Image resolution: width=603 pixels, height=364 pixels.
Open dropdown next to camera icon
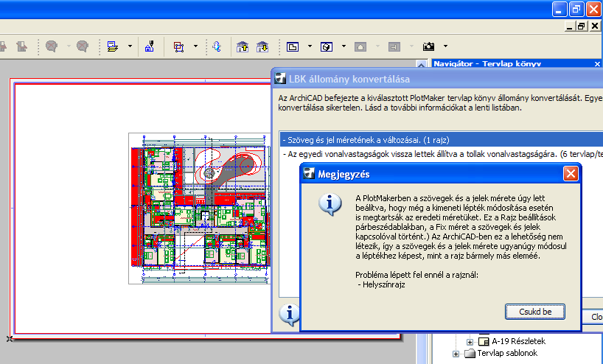pyautogui.click(x=445, y=46)
